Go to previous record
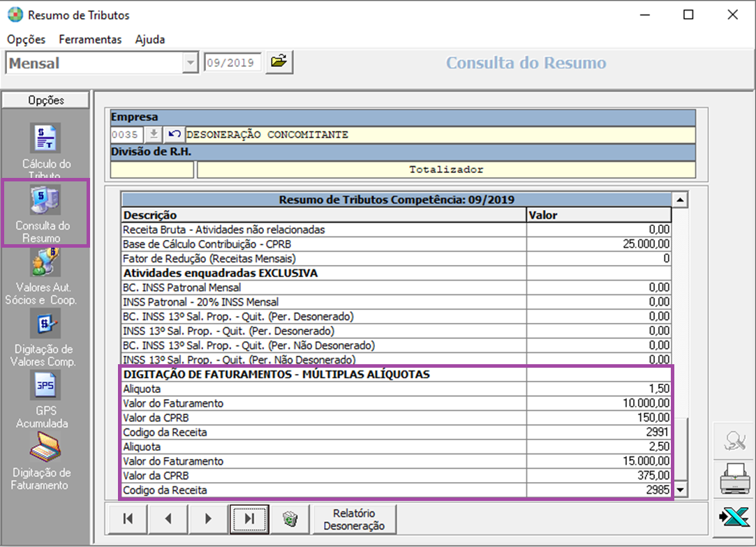The height and width of the screenshot is (547, 756). pos(168,518)
